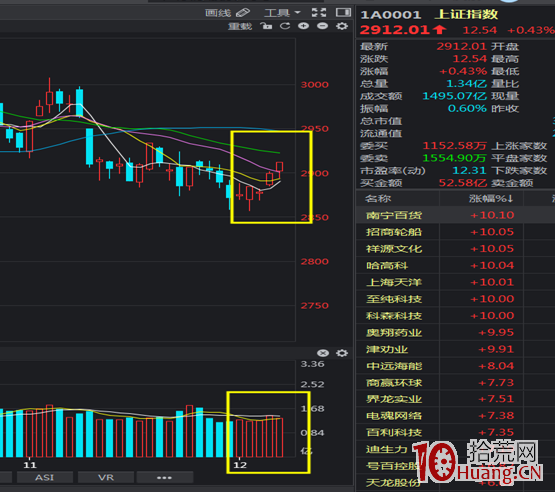The height and width of the screenshot is (492, 555).
Task: Select stock row 至纯科技
Action: click(x=455, y=299)
